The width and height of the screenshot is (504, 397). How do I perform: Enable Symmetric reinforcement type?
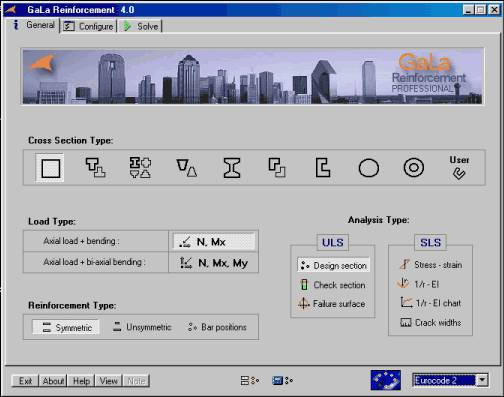pos(66,327)
